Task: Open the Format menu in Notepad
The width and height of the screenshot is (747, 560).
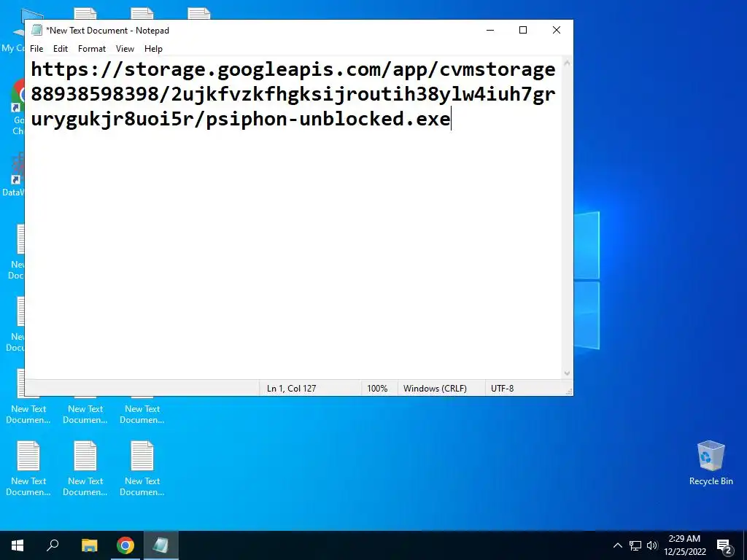Action: pyautogui.click(x=91, y=49)
